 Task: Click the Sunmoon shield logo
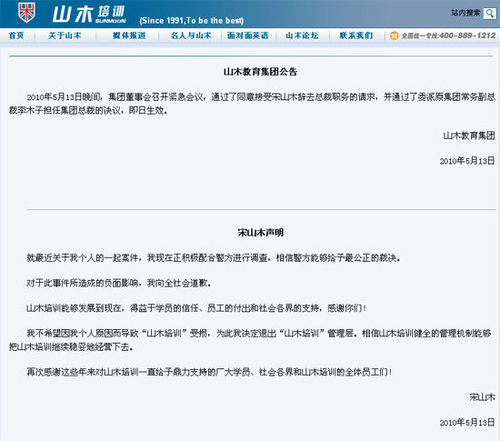pos(26,12)
